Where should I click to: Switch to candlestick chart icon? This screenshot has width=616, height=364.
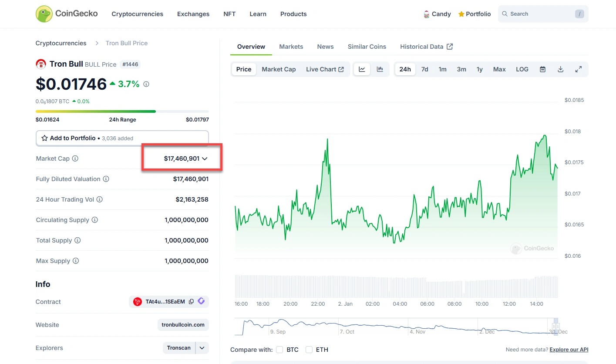pyautogui.click(x=380, y=69)
